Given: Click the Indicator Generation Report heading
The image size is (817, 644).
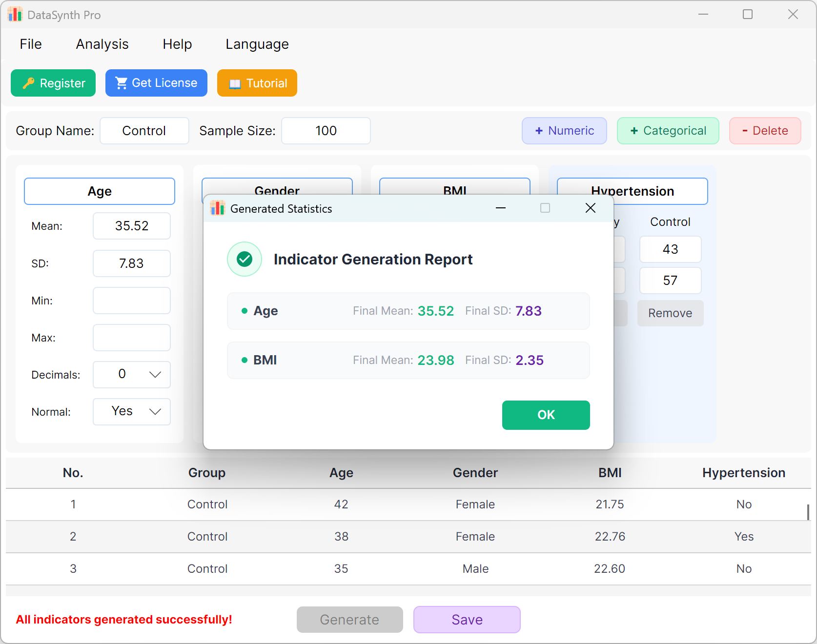Looking at the screenshot, I should (373, 259).
